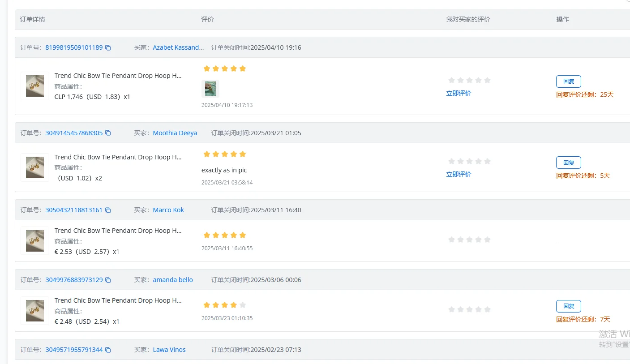
Task: Copy order number 3049145457868305
Action: pos(108,133)
